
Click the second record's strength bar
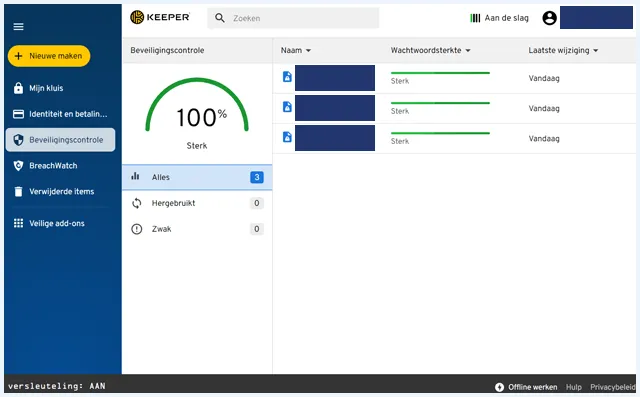coord(440,103)
